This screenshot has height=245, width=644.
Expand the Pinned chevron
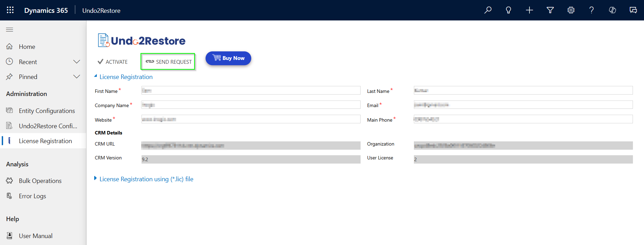[x=76, y=77]
